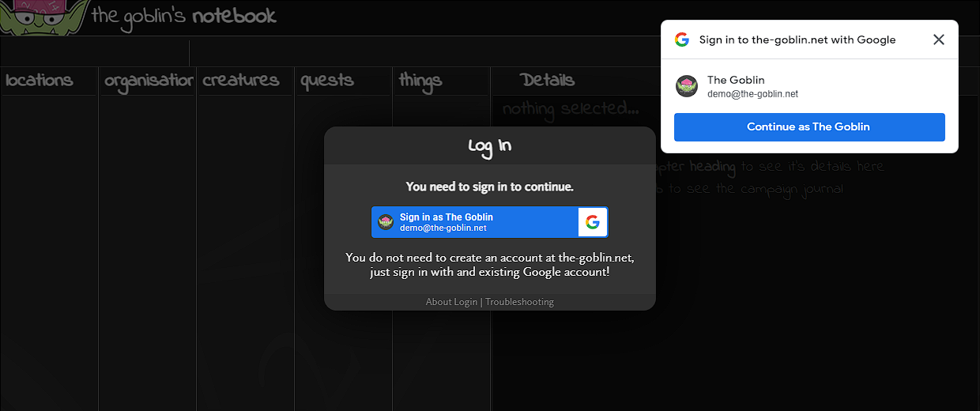Viewport: 980px width, 411px height.
Task: Click Continue as The Goblin button
Action: click(x=808, y=126)
